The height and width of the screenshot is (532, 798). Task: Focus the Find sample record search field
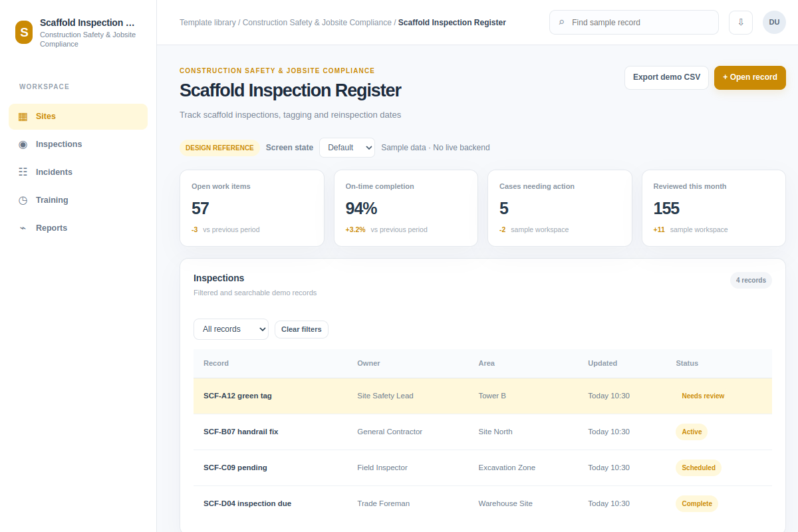(634, 23)
